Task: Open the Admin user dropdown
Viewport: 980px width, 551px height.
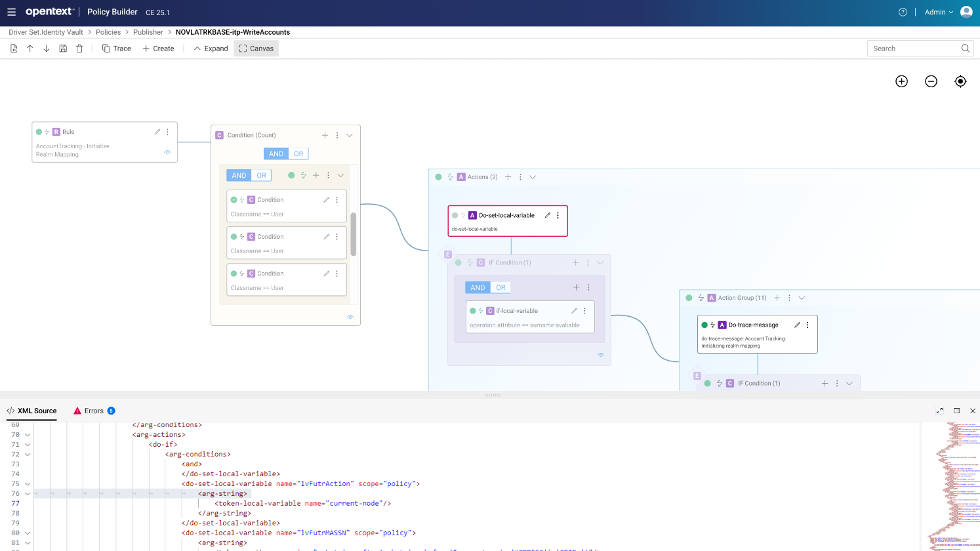Action: (939, 12)
